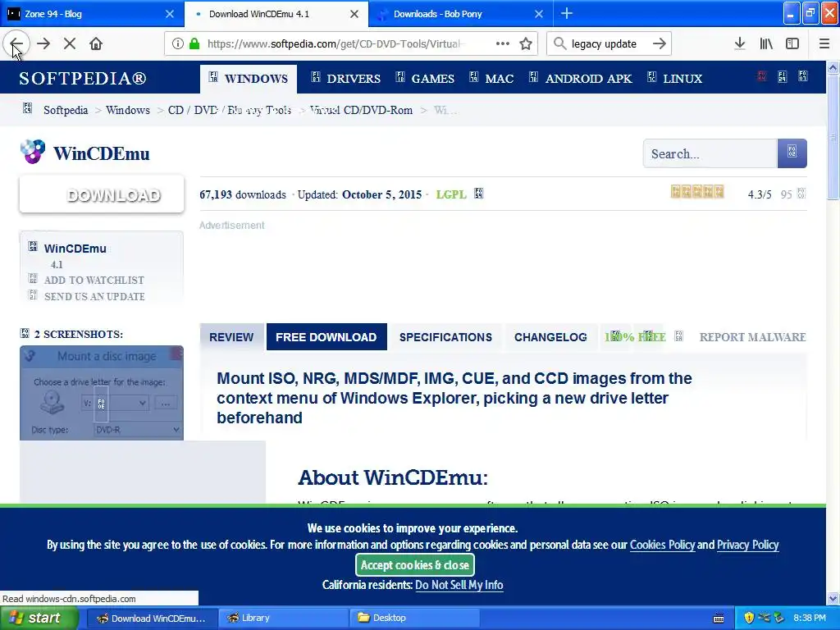Viewport: 840px width, 630px height.
Task: Close the Downloads - Bob Pony tab
Action: 539,14
